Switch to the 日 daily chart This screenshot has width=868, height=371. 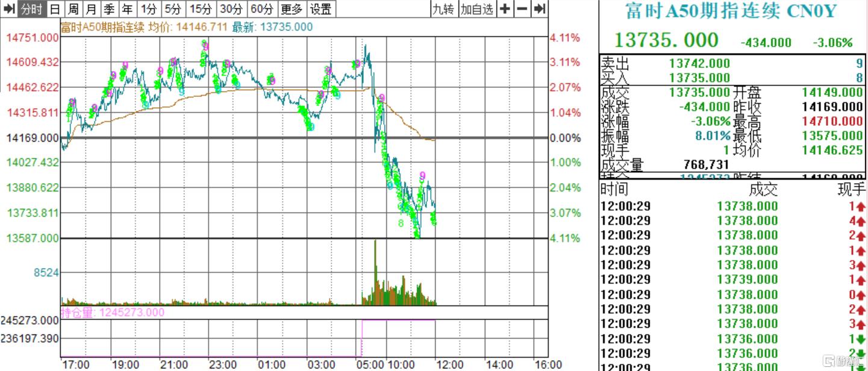coord(55,9)
